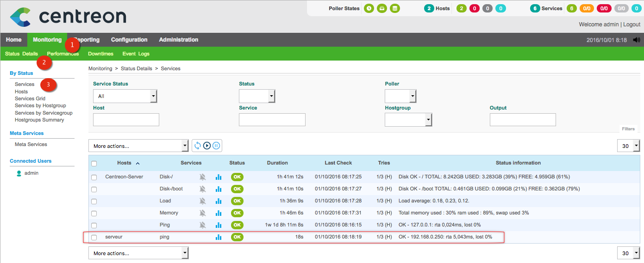Open the Service Status dropdown set to All
The width and height of the screenshot is (644, 263).
[125, 96]
